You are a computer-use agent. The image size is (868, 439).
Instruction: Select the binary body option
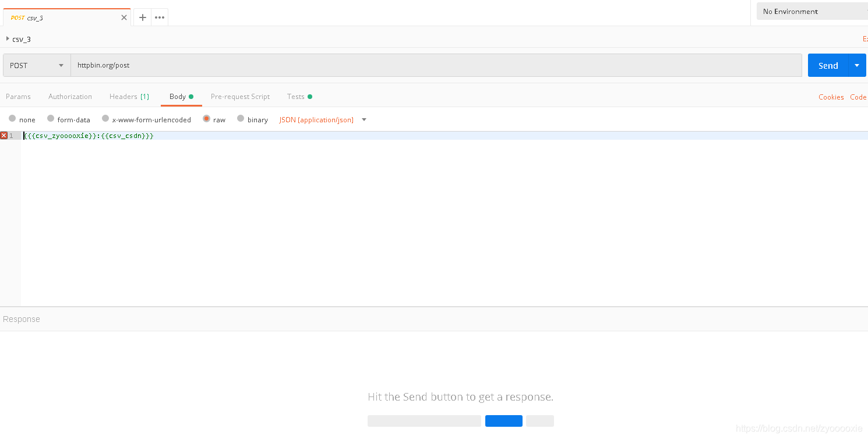click(x=241, y=119)
